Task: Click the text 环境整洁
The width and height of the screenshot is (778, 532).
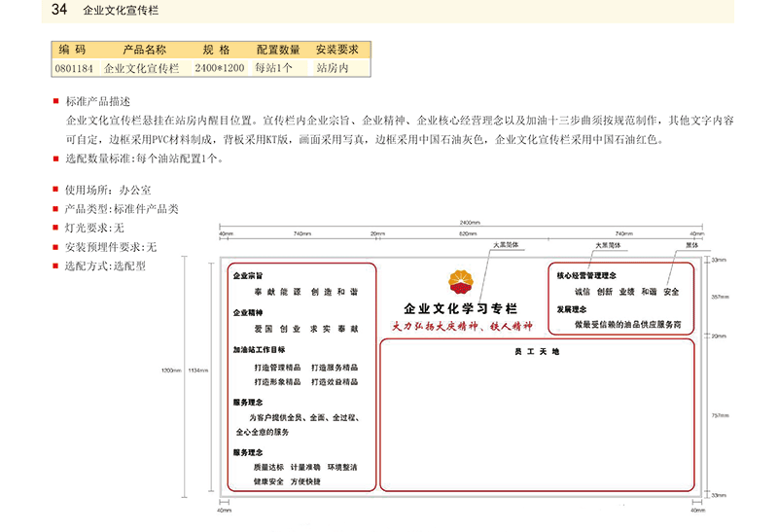Action: coord(342,468)
